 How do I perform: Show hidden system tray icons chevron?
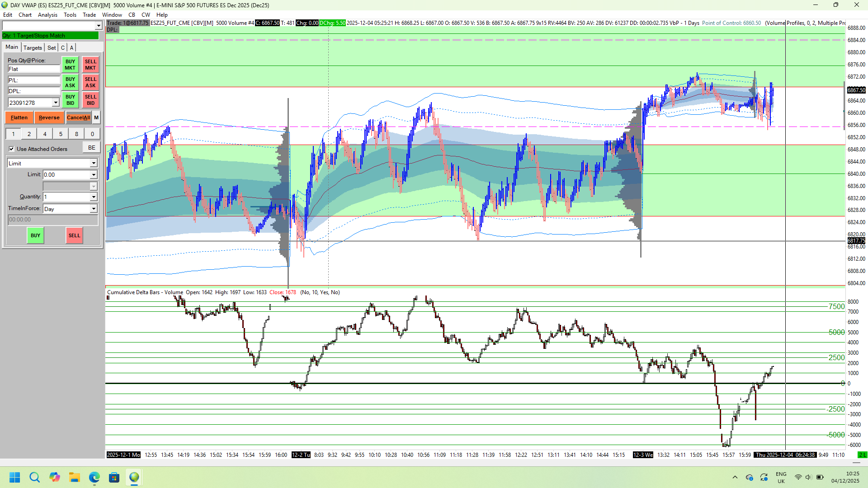735,477
